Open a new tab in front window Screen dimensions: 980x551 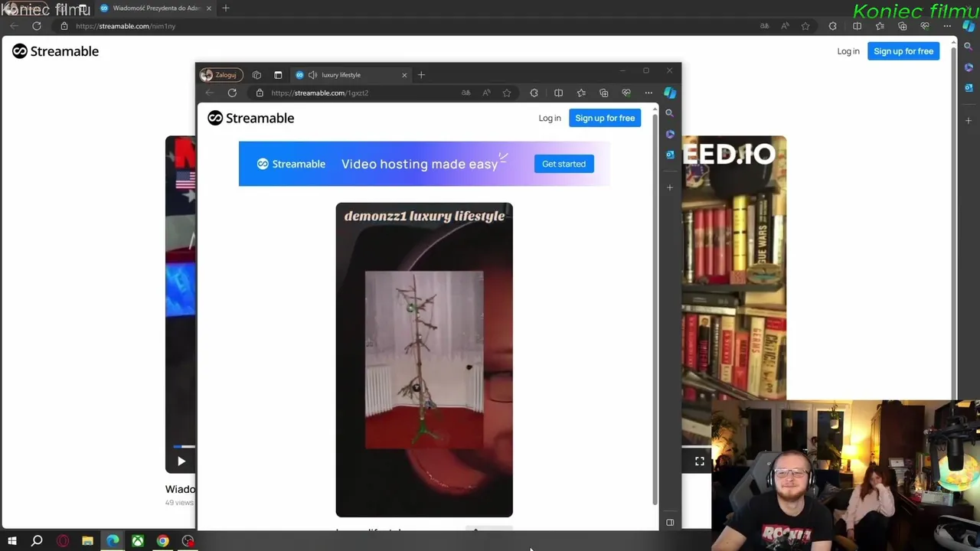pyautogui.click(x=421, y=75)
